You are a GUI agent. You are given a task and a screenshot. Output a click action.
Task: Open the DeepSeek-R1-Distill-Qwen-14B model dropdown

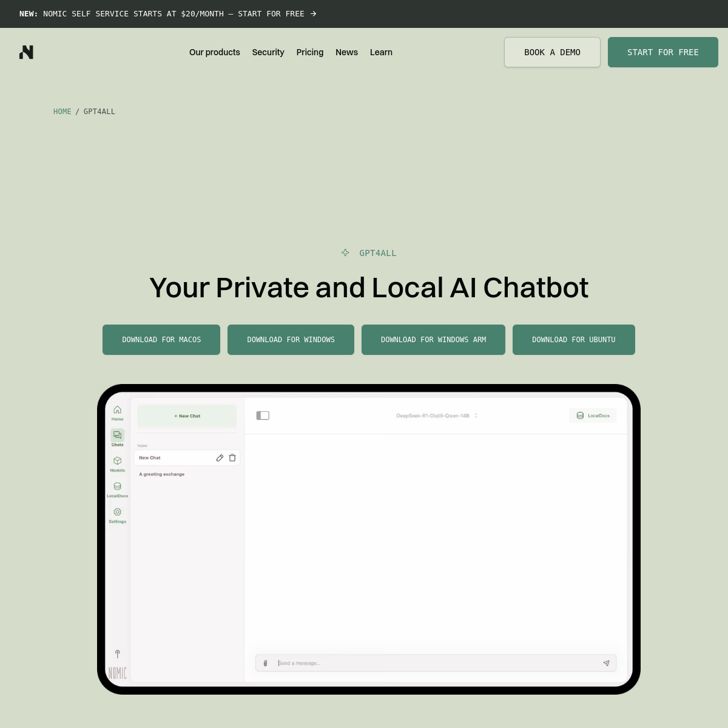click(x=437, y=416)
